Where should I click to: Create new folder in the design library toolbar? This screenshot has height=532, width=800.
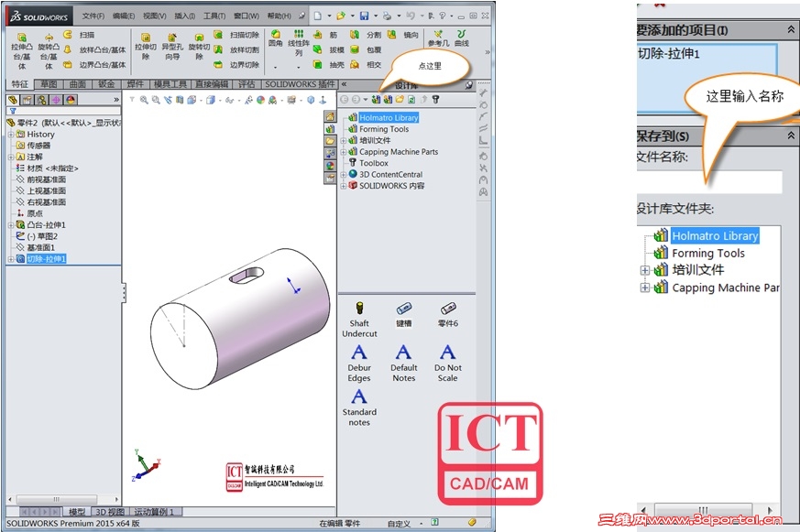click(400, 100)
